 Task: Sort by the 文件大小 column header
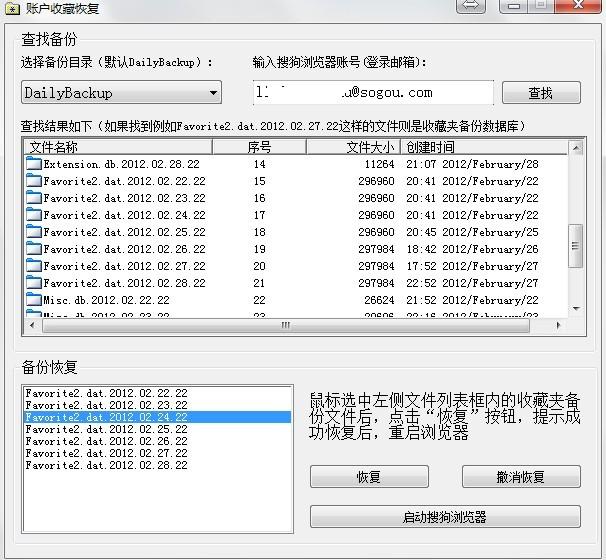(x=354, y=147)
